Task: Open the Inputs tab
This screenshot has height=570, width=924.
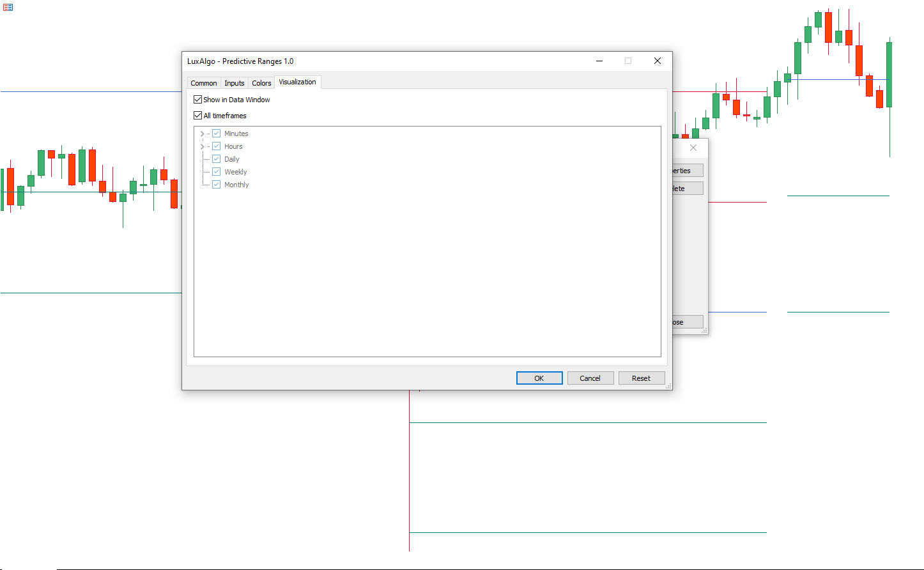Action: [x=234, y=83]
